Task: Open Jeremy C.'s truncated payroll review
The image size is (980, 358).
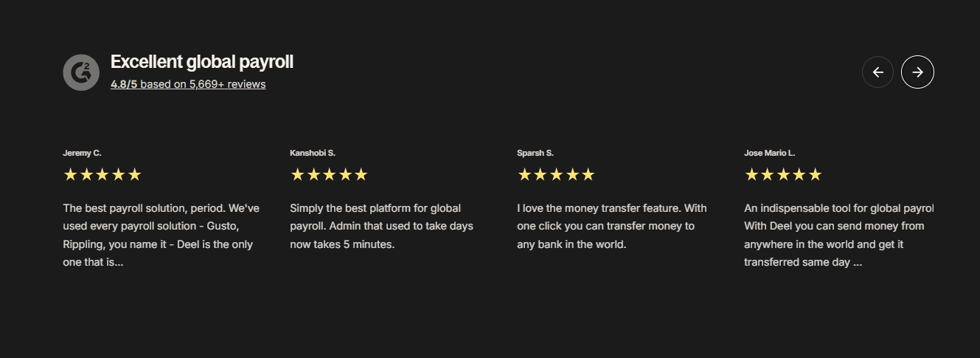Action: coord(161,235)
